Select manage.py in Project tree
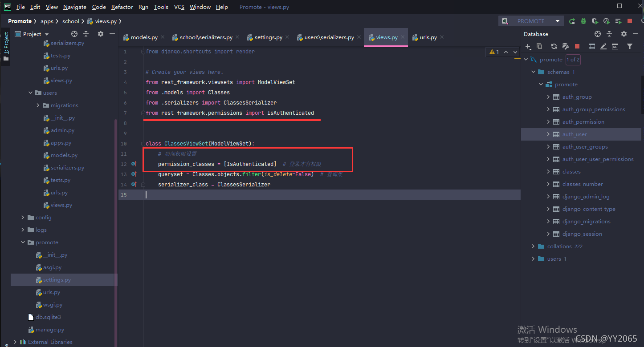The height and width of the screenshot is (347, 644). click(x=50, y=330)
